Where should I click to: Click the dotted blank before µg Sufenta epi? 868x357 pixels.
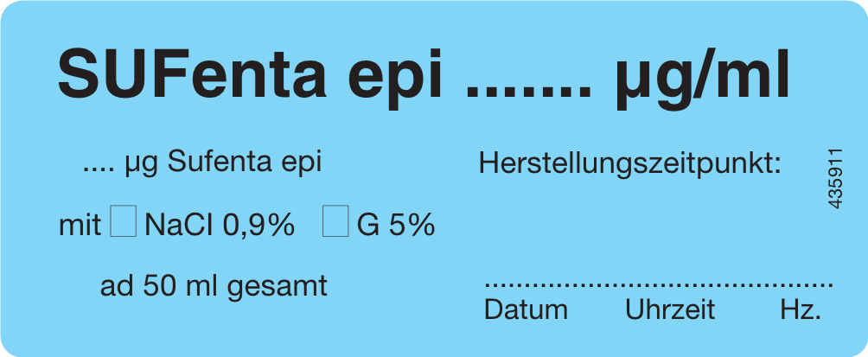click(98, 170)
